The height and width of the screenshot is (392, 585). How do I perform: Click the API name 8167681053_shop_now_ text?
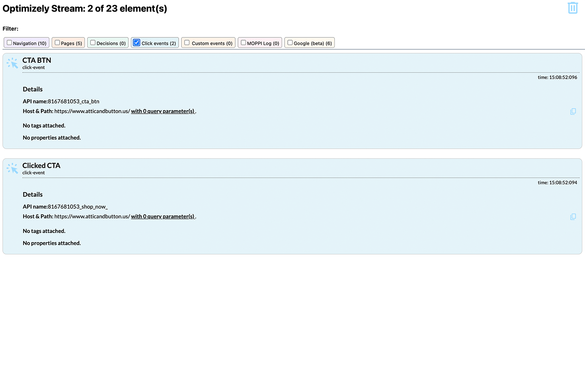(x=78, y=207)
